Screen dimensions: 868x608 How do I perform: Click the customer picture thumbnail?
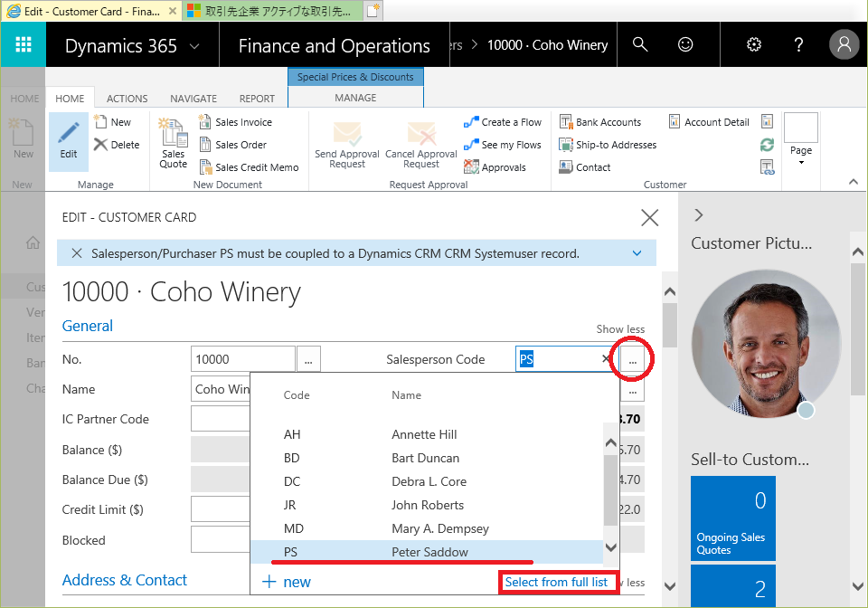click(766, 344)
